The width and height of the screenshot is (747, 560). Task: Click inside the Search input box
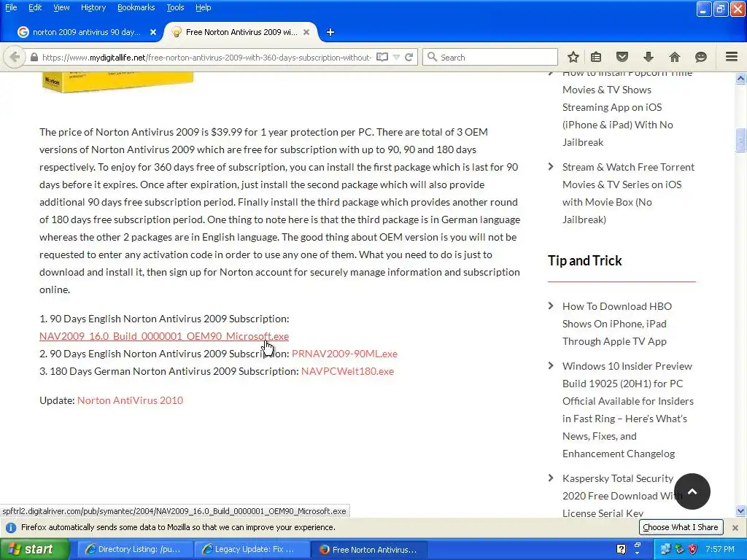click(489, 57)
